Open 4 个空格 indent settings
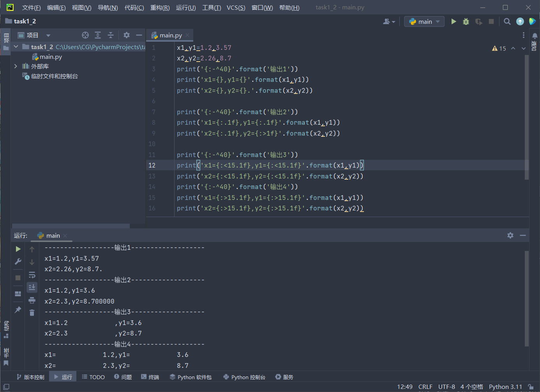540x392 pixels. pyautogui.click(x=472, y=387)
